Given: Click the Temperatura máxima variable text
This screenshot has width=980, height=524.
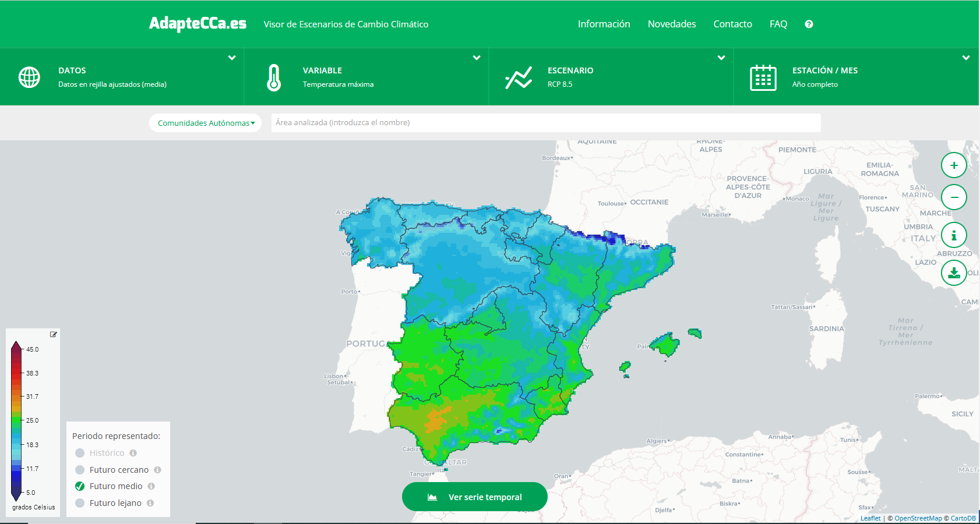Looking at the screenshot, I should coord(338,84).
